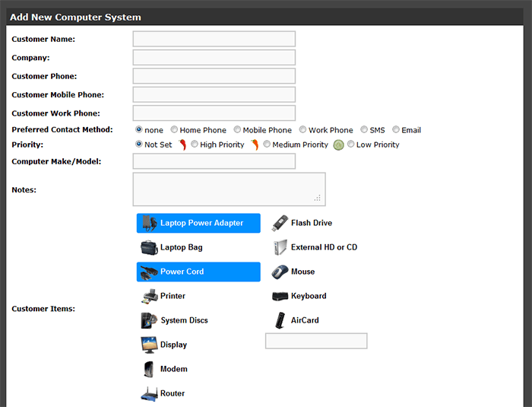Toggle the Flash Drive label
532x407 pixels.
click(312, 223)
